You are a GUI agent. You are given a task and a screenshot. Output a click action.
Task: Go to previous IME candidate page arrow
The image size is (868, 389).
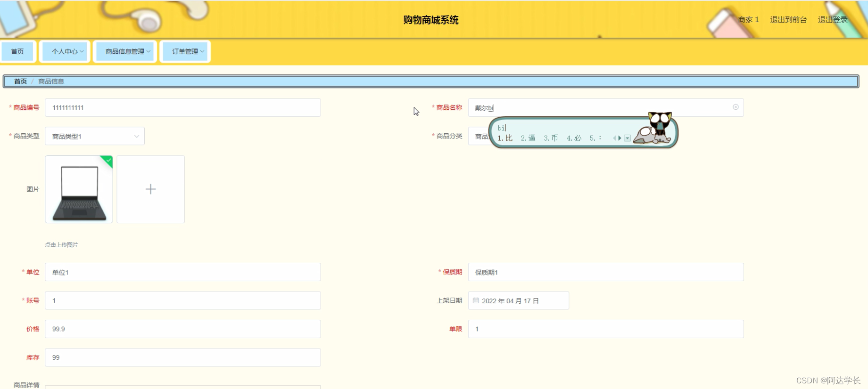pos(614,138)
